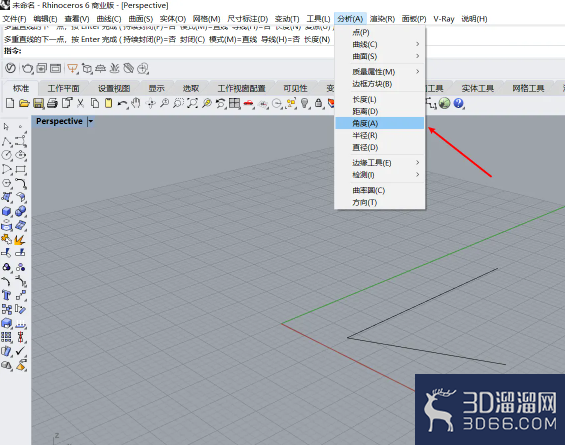Click the V-Ray teapot render icon

(27, 68)
